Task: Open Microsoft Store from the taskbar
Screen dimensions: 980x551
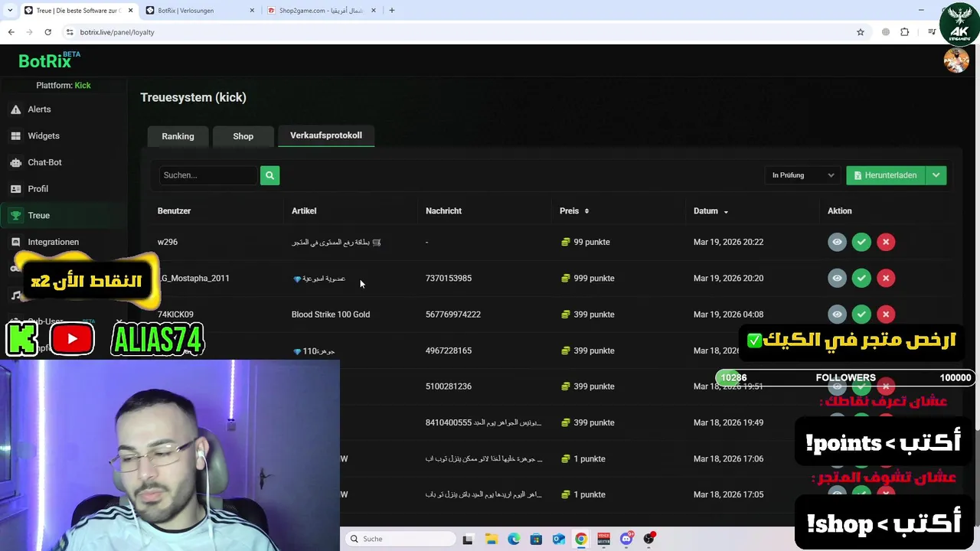Action: click(536, 539)
